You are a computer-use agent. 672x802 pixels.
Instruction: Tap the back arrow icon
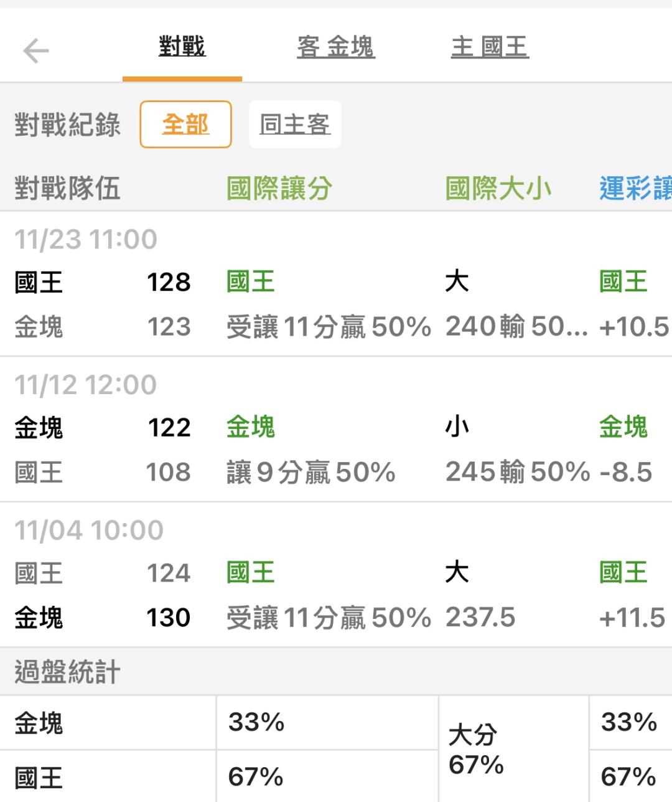(36, 50)
